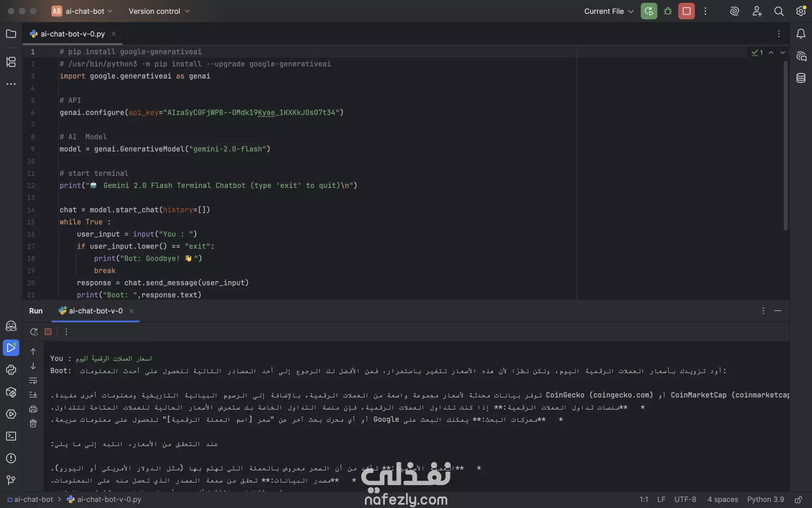Stop the running program with red square
812x508 pixels.
[686, 11]
